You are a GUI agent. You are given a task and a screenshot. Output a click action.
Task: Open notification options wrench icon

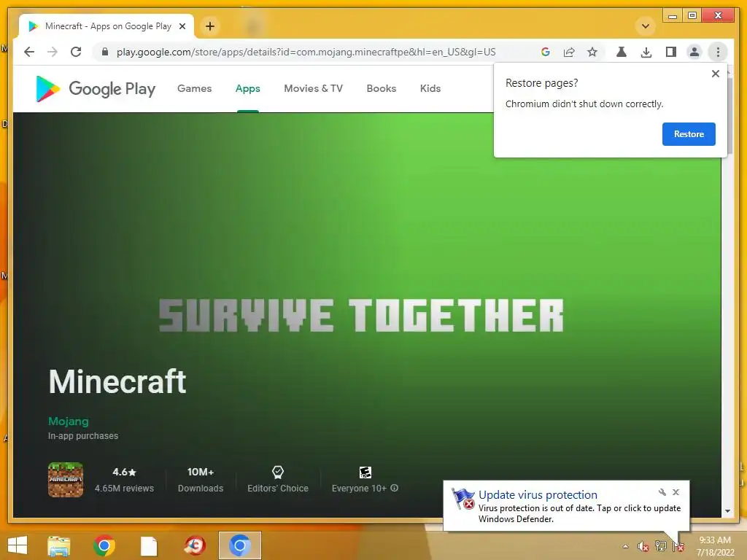(x=662, y=492)
